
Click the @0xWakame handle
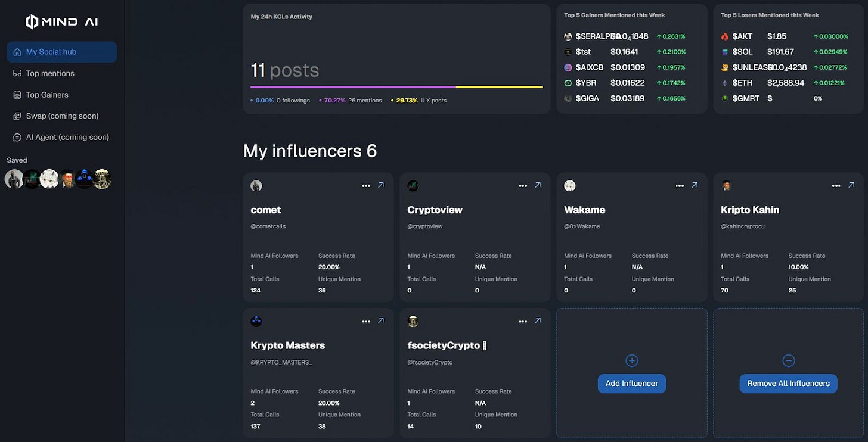pos(582,226)
